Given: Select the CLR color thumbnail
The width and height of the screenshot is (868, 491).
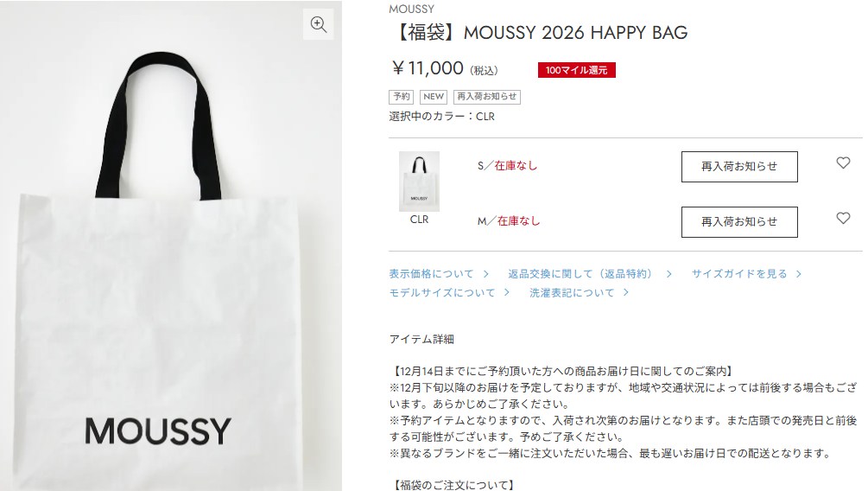Looking at the screenshot, I should click(419, 182).
